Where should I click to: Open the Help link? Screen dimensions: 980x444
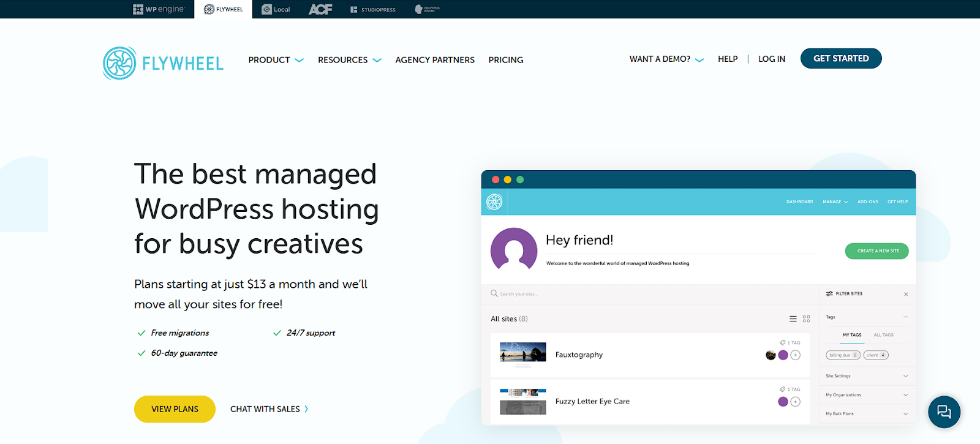coord(728,59)
